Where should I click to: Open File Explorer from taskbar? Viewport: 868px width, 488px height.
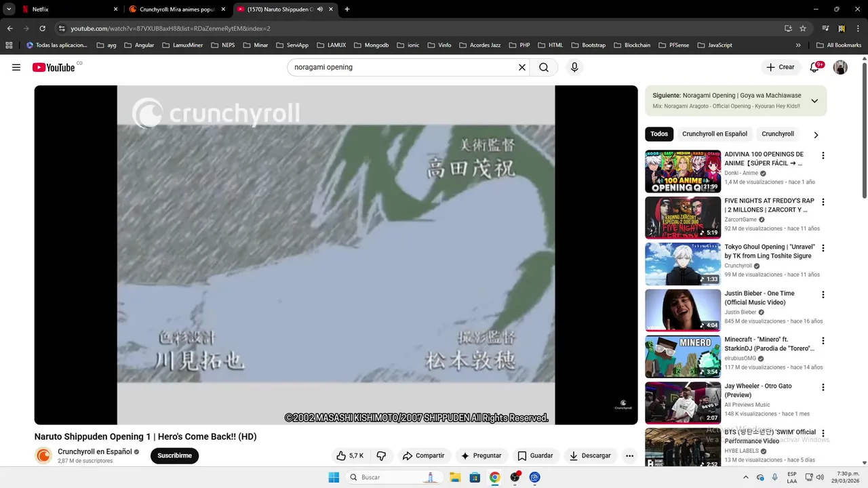[x=455, y=477]
